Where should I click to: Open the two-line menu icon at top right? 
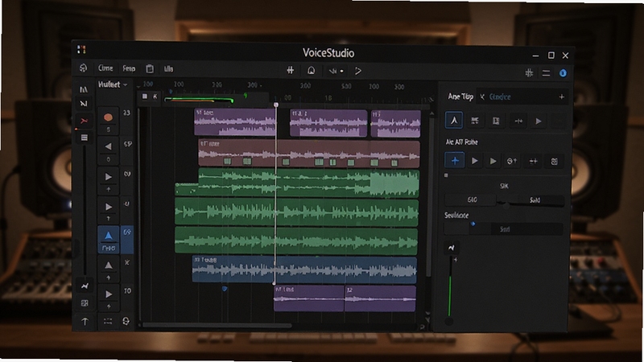click(546, 73)
